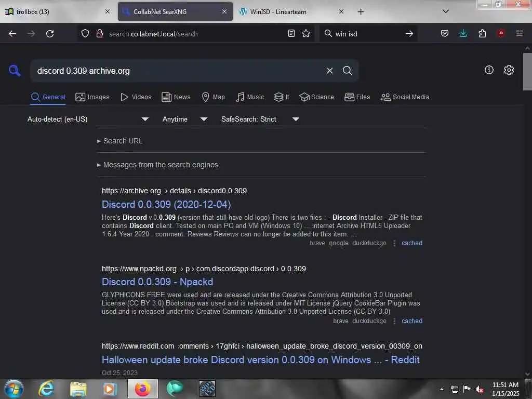Reload the current page
Image resolution: width=532 pixels, height=399 pixels.
point(50,34)
